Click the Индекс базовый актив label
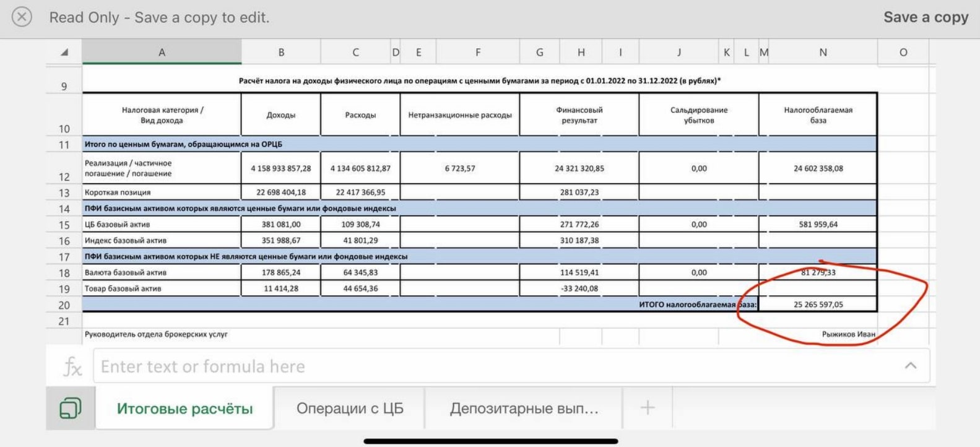 126,241
